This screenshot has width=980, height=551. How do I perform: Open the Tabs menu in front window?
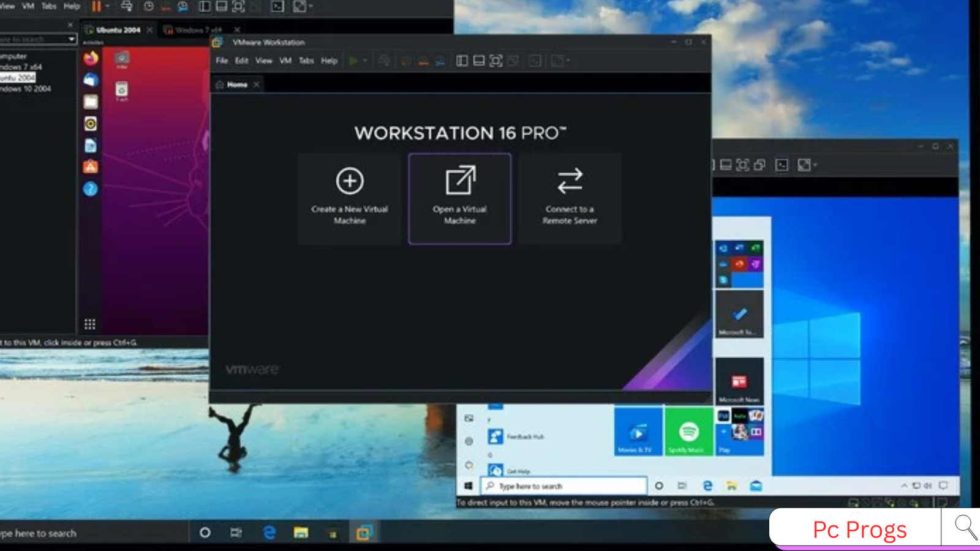(x=306, y=61)
